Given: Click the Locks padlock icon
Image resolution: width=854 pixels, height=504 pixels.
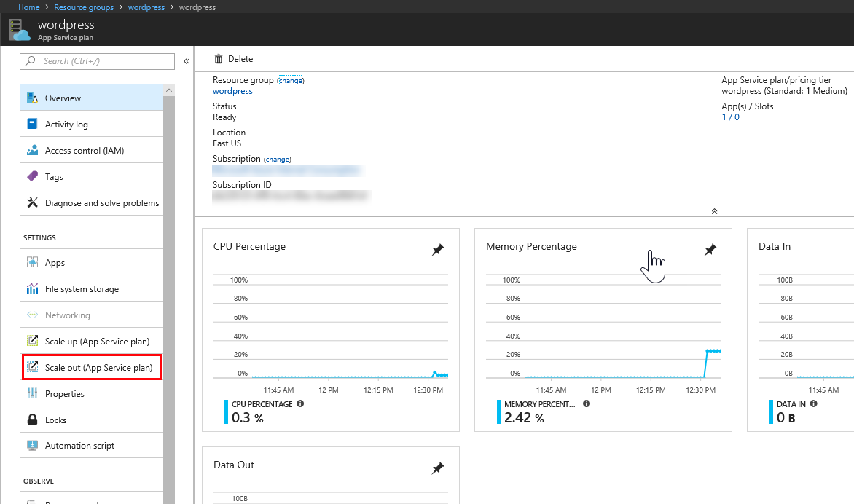Looking at the screenshot, I should pyautogui.click(x=32, y=419).
